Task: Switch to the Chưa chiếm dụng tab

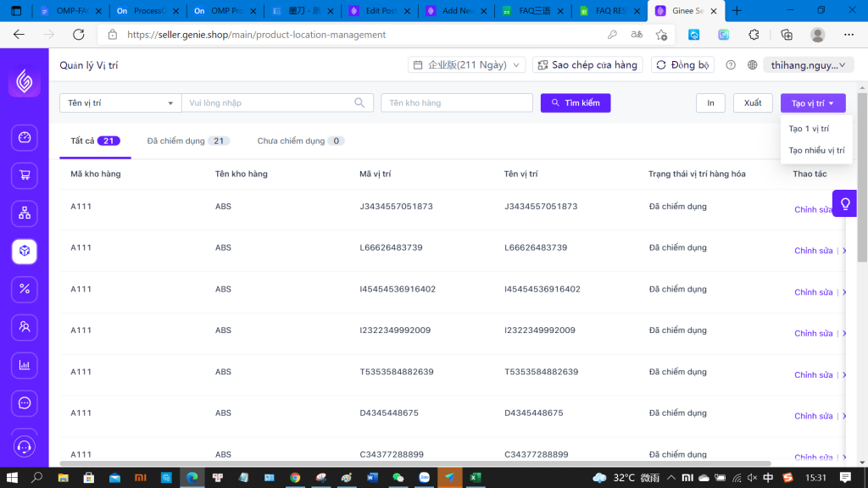Action: [x=301, y=141]
